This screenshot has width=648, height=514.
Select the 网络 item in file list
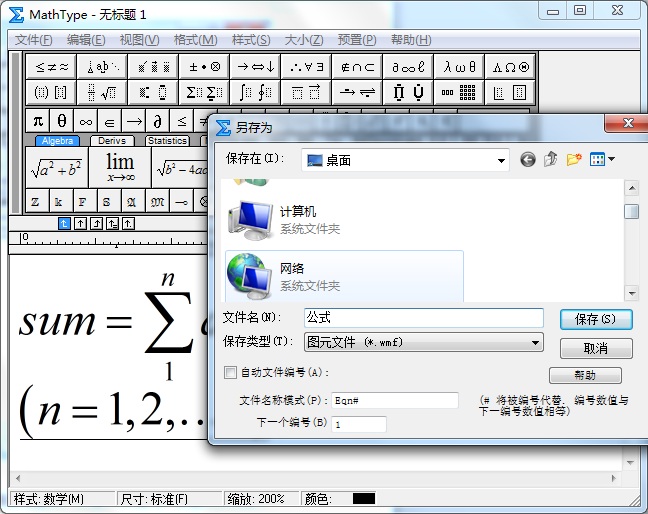292,268
